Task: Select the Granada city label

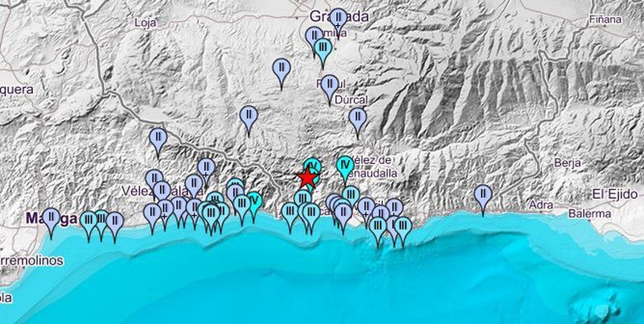Action: (x=339, y=16)
